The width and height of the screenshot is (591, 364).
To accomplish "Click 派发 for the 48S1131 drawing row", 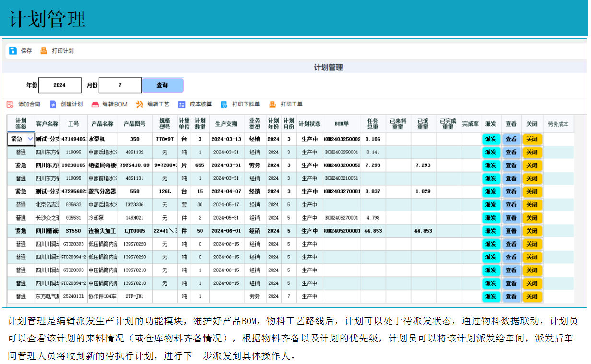I will pos(491,178).
